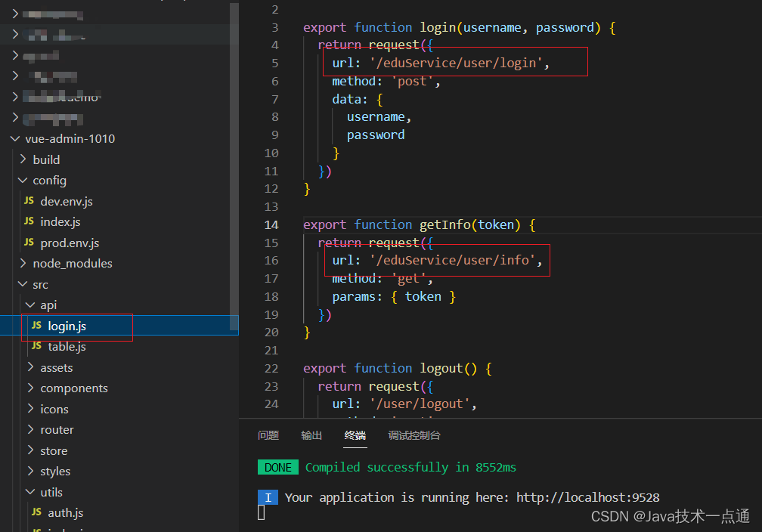Collapse the config folder
Screen dimensions: 762x532
[23, 180]
